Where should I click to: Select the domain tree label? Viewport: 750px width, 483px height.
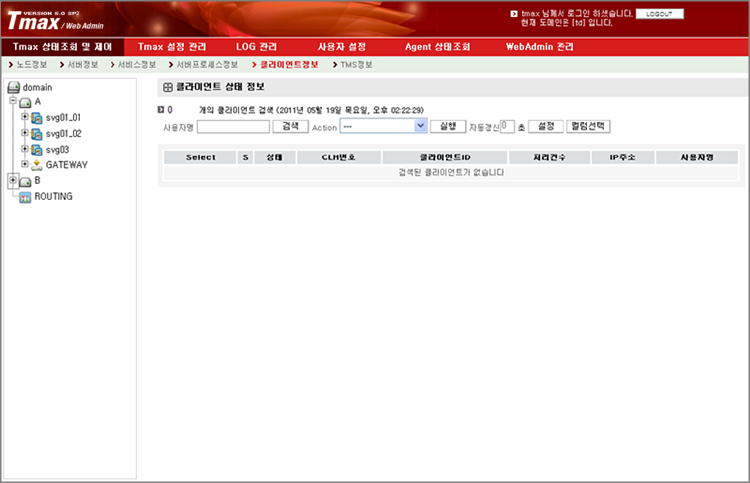37,88
